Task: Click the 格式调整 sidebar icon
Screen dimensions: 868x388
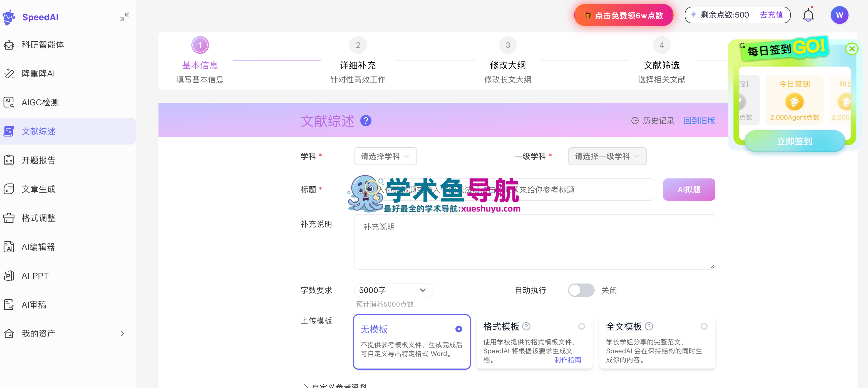Action: (9, 218)
